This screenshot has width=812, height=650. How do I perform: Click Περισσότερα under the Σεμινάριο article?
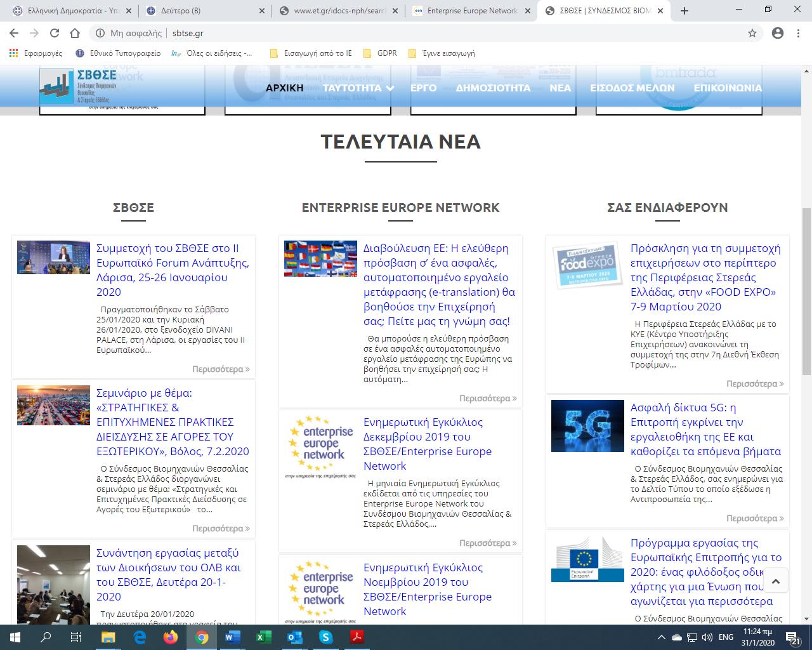point(221,528)
